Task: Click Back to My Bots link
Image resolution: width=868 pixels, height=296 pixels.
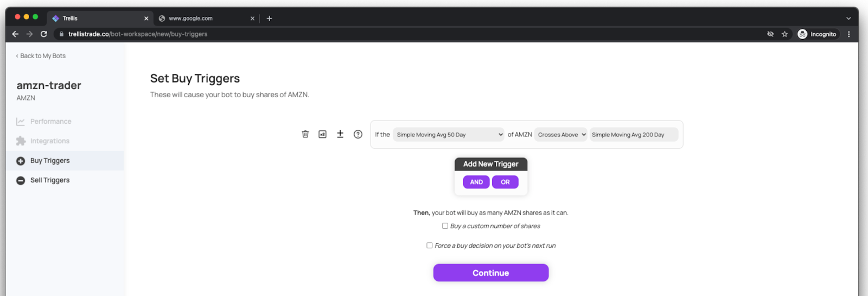Action: point(41,56)
